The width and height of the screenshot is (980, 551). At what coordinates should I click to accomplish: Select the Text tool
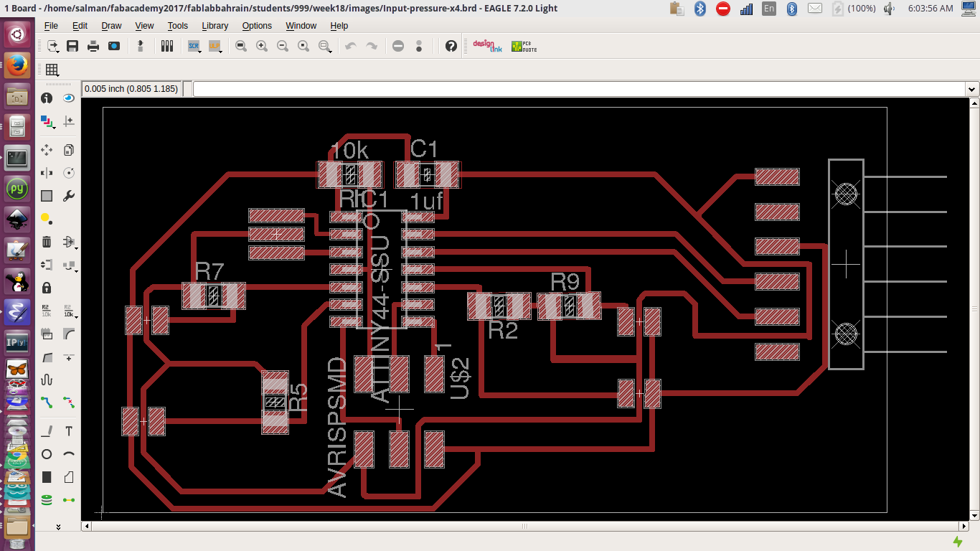tap(69, 430)
